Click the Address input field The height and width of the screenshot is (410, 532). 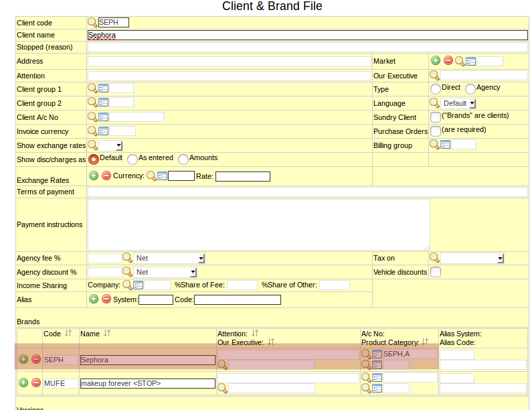[229, 61]
